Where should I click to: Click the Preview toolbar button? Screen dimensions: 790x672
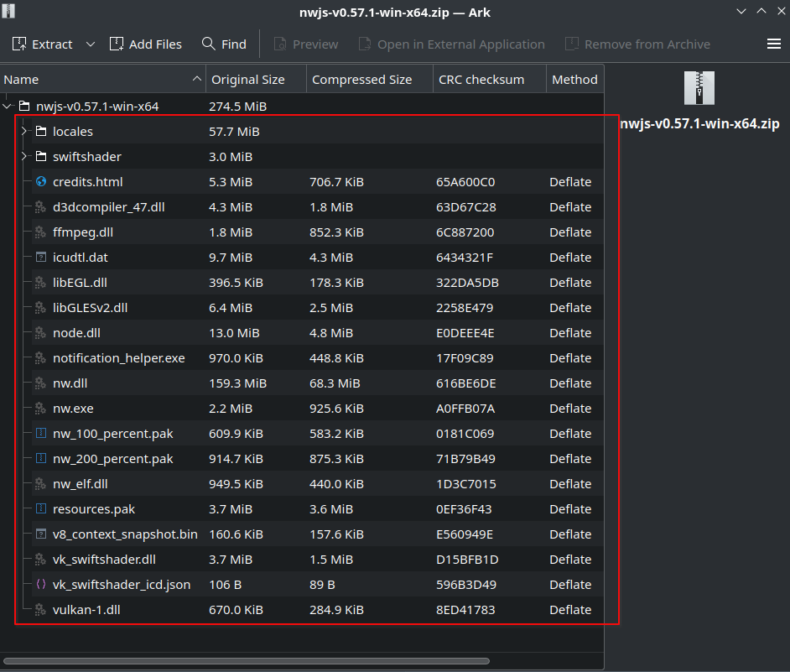306,44
